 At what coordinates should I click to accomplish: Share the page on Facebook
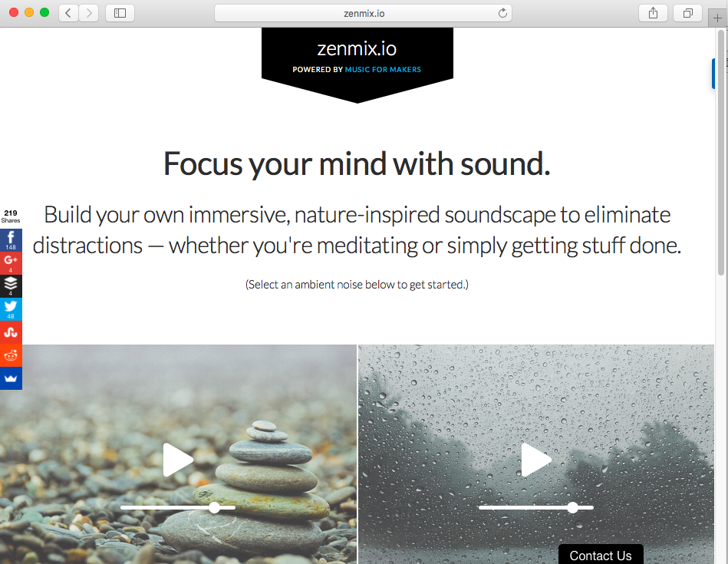pos(11,240)
